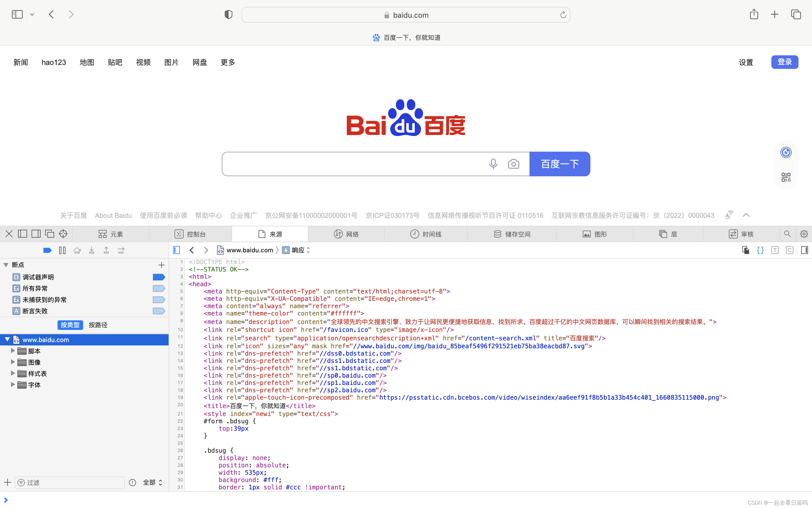Open inspector search magnifier
The image size is (812, 508).
click(787, 234)
